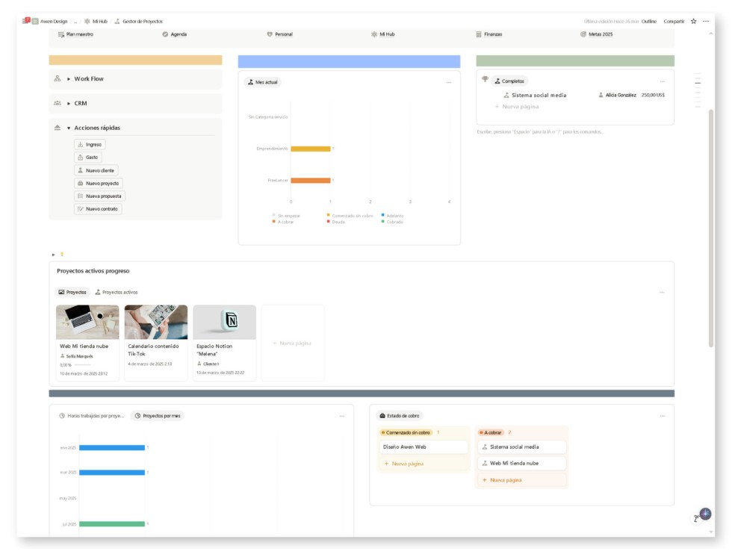
Task: Open the breadcrumb ellipsis for hidden pages
Action: point(75,22)
